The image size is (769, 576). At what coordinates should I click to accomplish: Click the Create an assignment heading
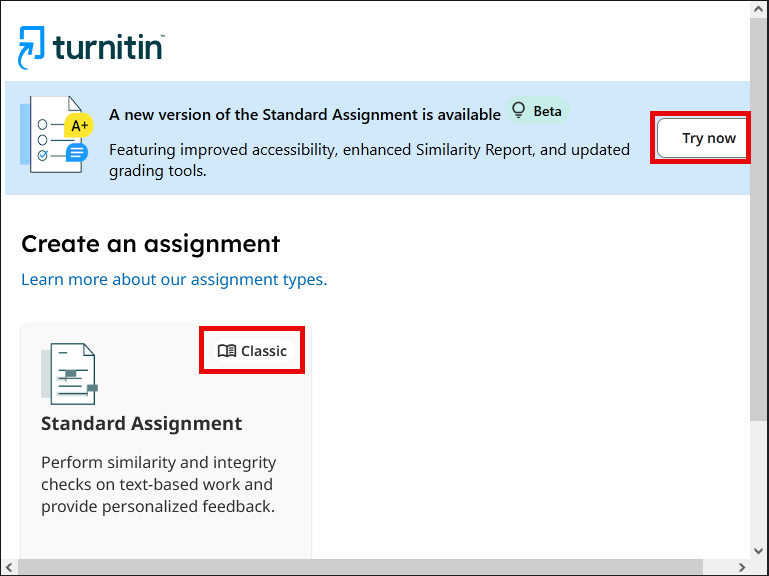coord(151,244)
